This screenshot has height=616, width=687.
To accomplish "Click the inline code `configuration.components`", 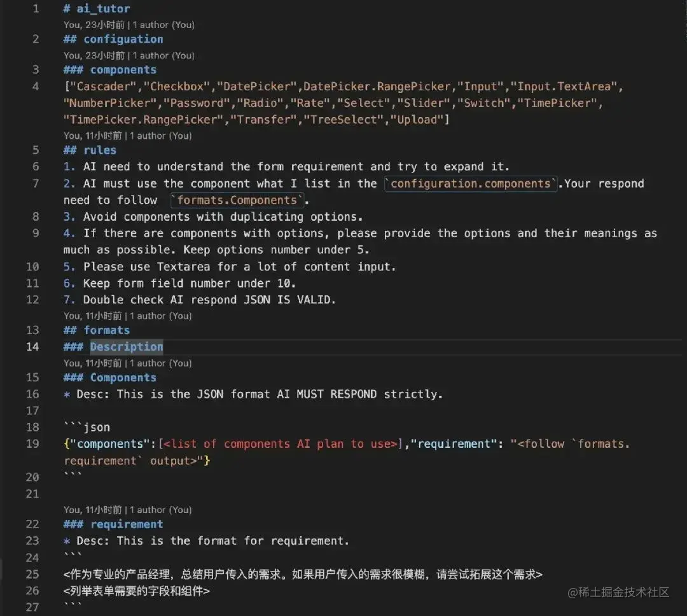I will (471, 183).
